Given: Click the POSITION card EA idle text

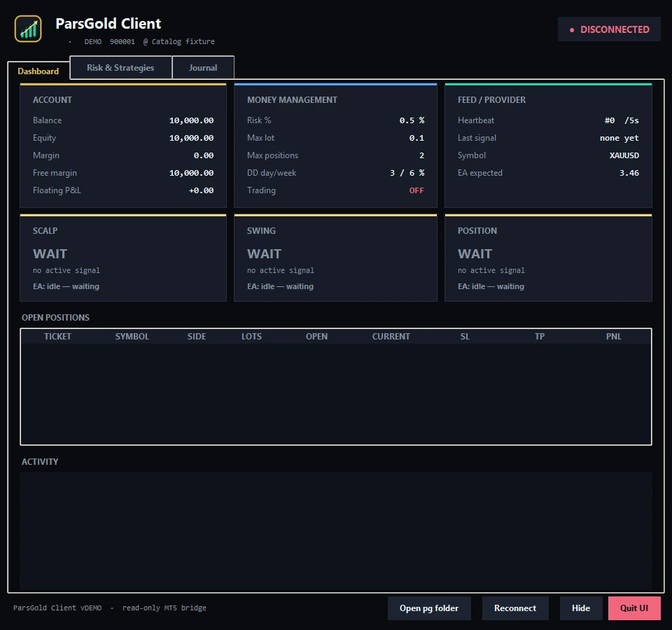Looking at the screenshot, I should pyautogui.click(x=491, y=286).
